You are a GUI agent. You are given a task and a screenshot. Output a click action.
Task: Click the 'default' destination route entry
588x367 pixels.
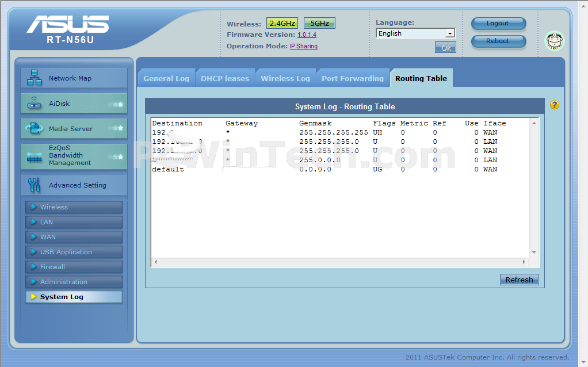168,170
